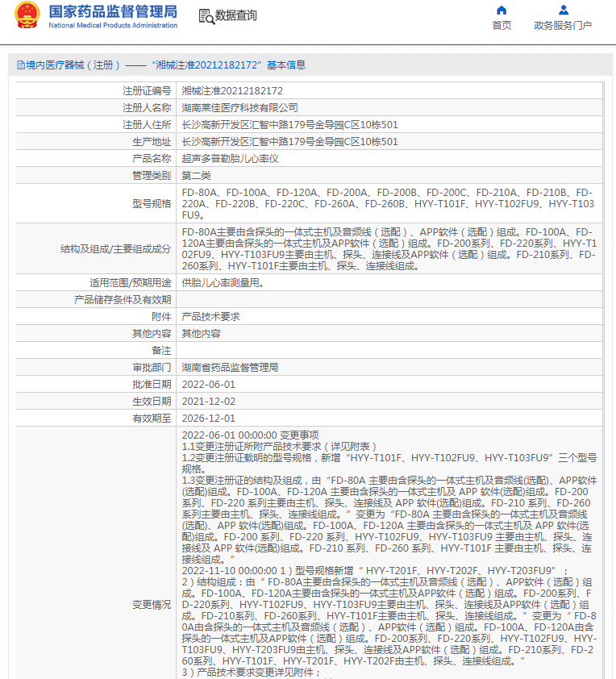Image resolution: width=616 pixels, height=679 pixels.
Task: Click 批准日期 row label
Action: tap(152, 385)
